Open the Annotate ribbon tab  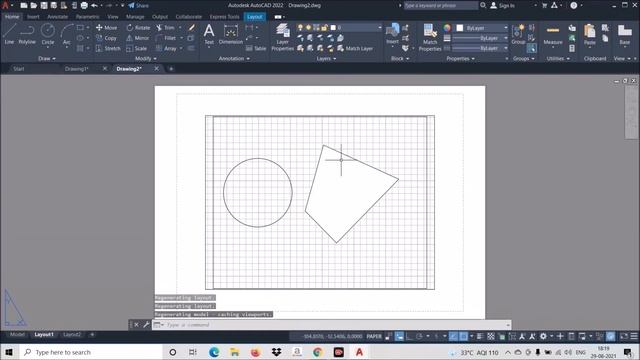[58, 17]
